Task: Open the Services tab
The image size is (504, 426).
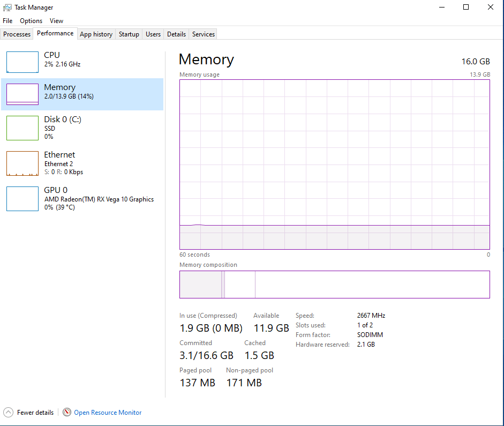Action: pyautogui.click(x=204, y=34)
